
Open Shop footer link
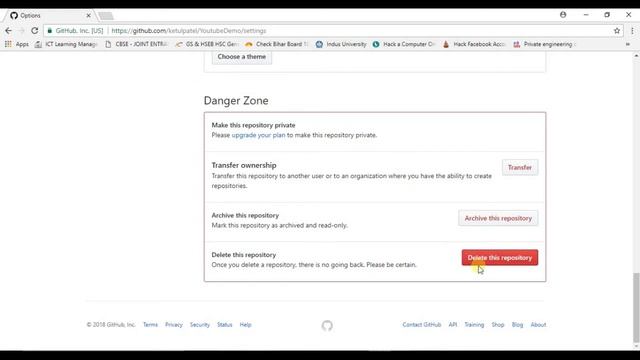[498, 325]
